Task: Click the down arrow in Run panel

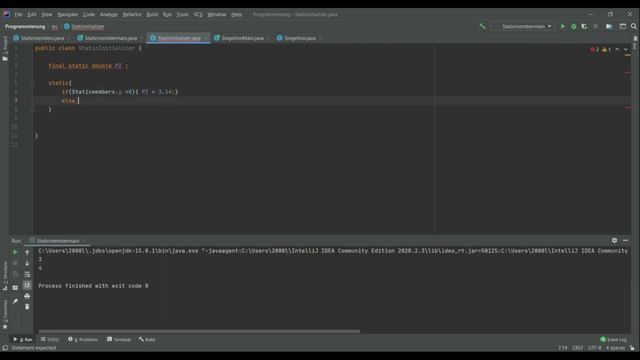Action: pos(27,263)
